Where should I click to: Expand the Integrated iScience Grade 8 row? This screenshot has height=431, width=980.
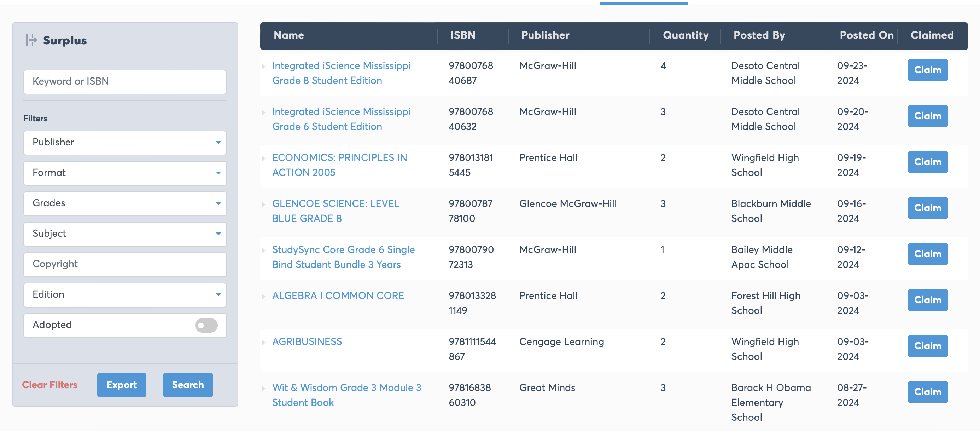click(x=264, y=66)
